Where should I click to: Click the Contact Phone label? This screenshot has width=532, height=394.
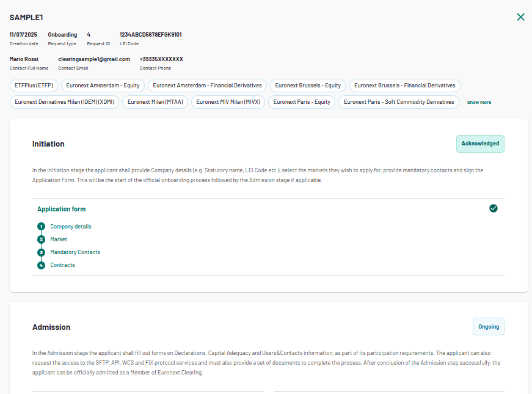[x=155, y=68]
